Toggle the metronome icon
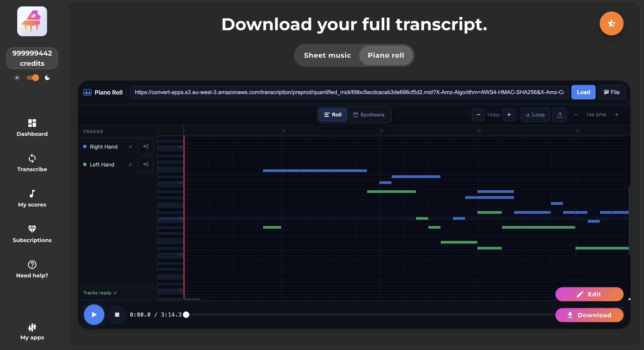The image size is (644, 350). (559, 115)
